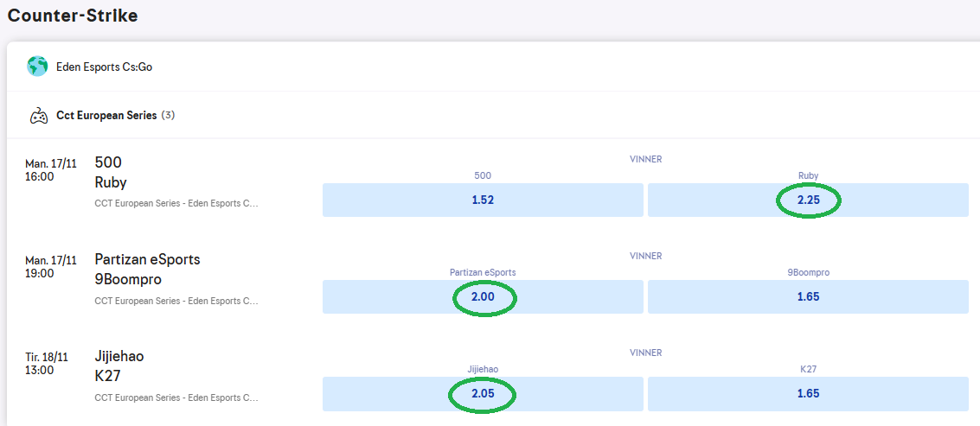Click the gamepad icon beside Cct European Series
This screenshot has width=980, height=426.
click(39, 116)
